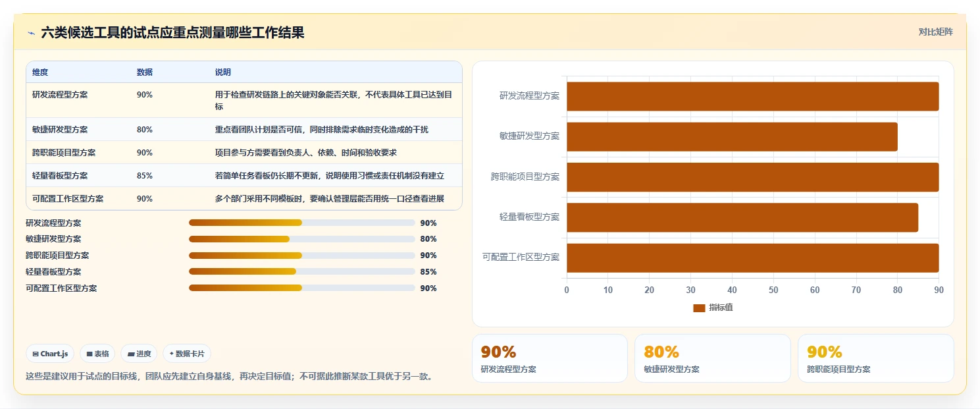Click the 对比矩阵 label in header
The image size is (980, 409).
point(935,32)
